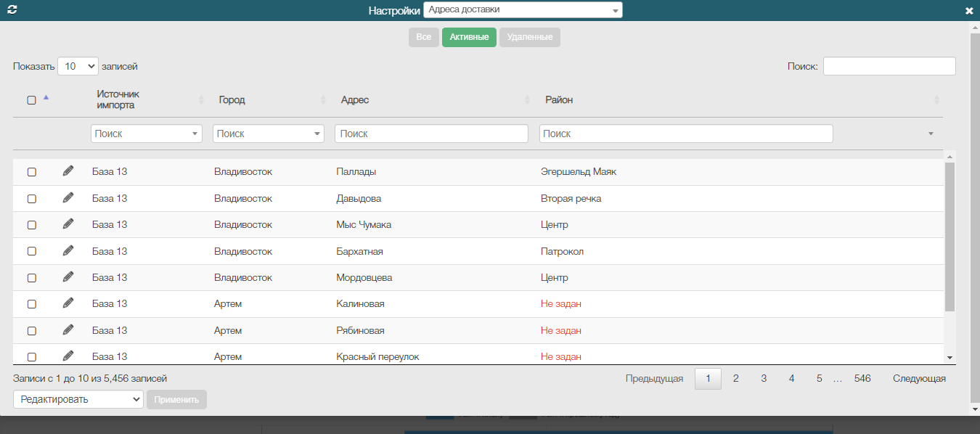Screen dimensions: 980x434
Task: Open the Редактировать bulk action dropdown
Action: pyautogui.click(x=78, y=399)
